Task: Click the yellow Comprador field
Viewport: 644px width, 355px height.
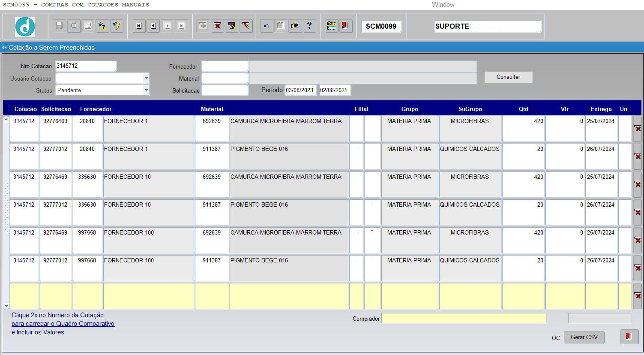Action: coord(464,318)
